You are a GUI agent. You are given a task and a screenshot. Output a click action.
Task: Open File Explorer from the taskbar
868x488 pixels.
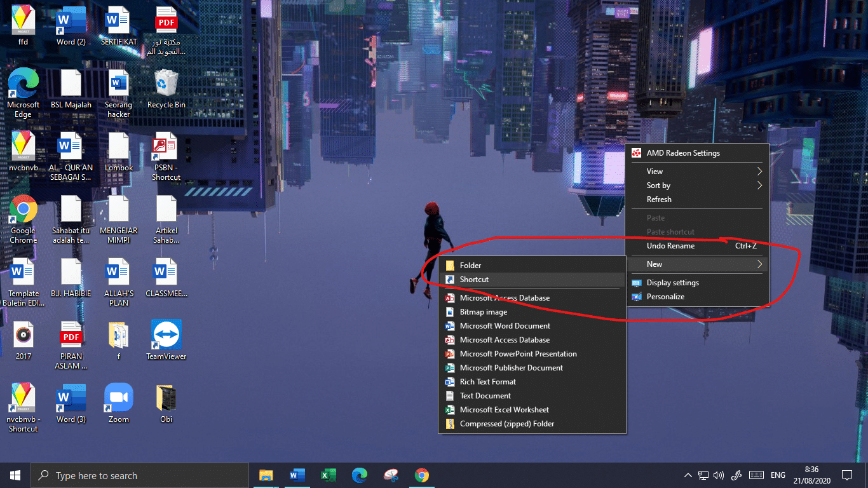click(266, 475)
